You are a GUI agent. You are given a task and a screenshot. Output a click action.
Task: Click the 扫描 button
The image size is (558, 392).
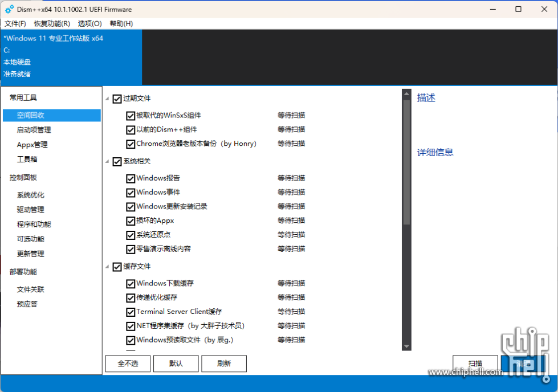[x=475, y=364]
